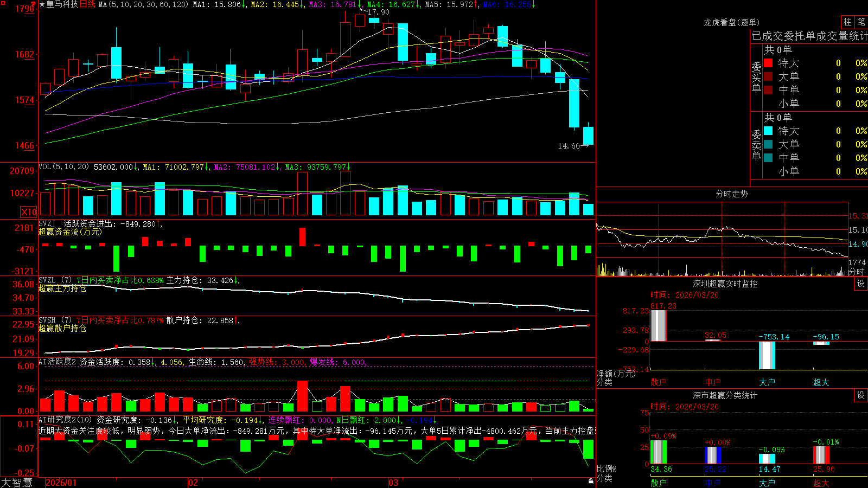868x488 pixels.
Task: Click the 34.36 散户 ratio bar in 分类统计
Action: pos(659,452)
